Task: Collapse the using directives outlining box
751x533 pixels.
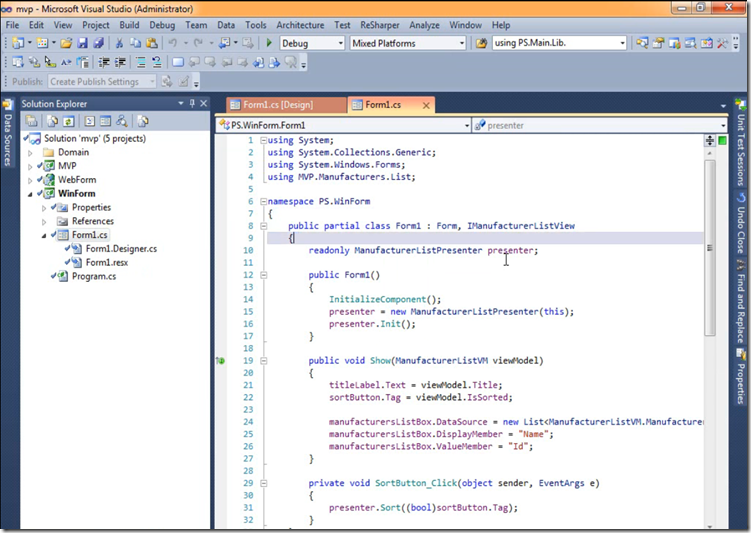Action: pyautogui.click(x=263, y=140)
